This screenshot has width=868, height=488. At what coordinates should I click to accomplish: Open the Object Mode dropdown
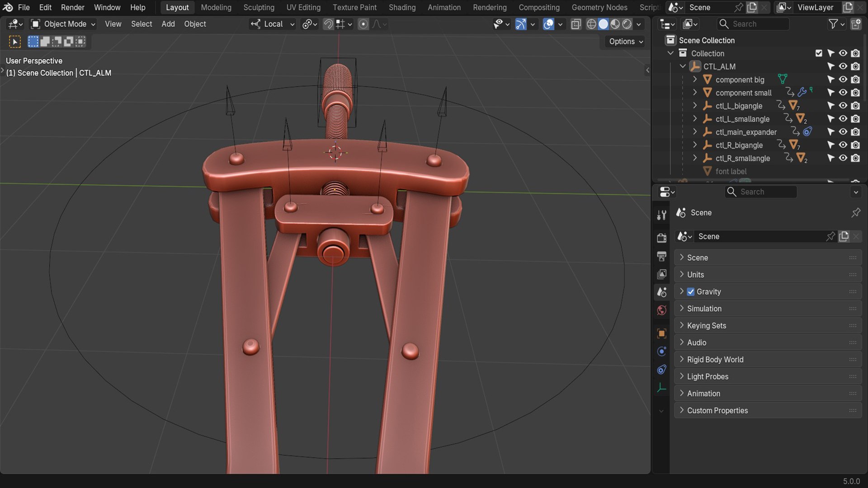coord(63,24)
